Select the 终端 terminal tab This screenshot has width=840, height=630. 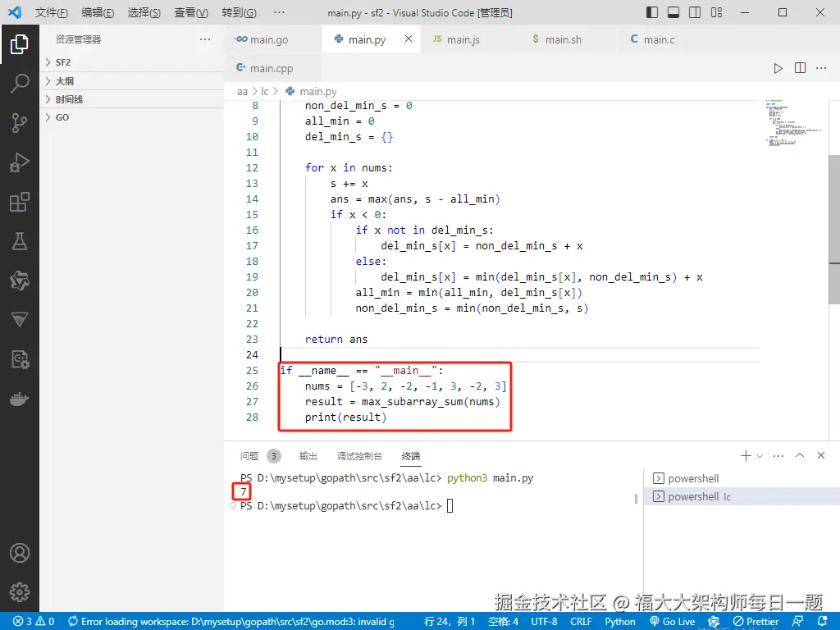coord(411,456)
